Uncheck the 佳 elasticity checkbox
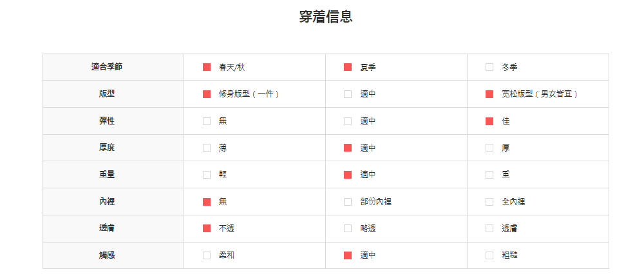Screen dimensions: 644x278 [x=489, y=121]
